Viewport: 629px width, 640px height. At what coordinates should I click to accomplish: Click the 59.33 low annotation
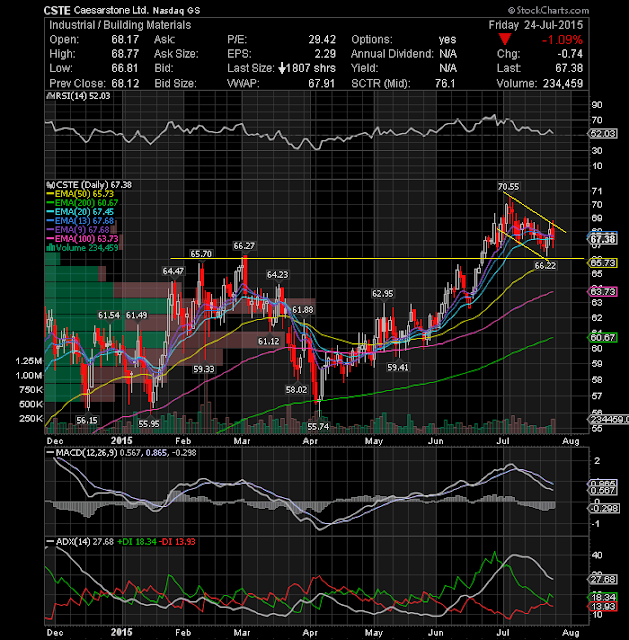204,369
